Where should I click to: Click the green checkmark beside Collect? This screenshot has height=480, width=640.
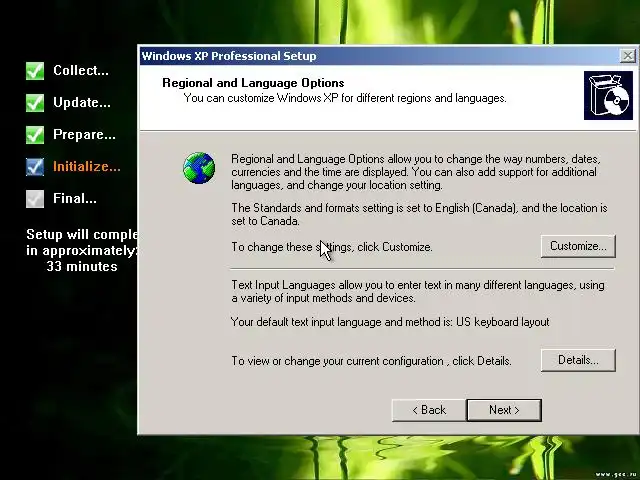(35, 71)
